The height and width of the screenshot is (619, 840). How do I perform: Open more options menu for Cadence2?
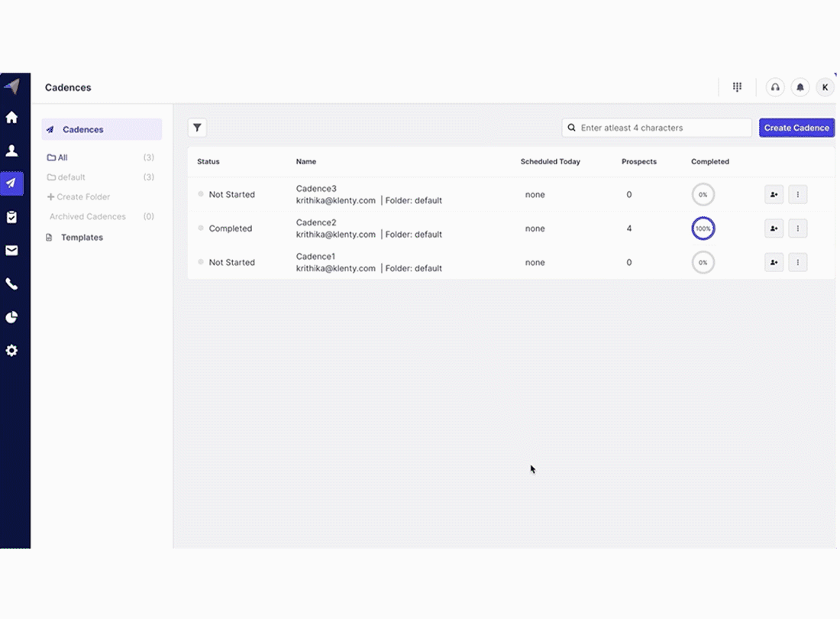point(797,228)
